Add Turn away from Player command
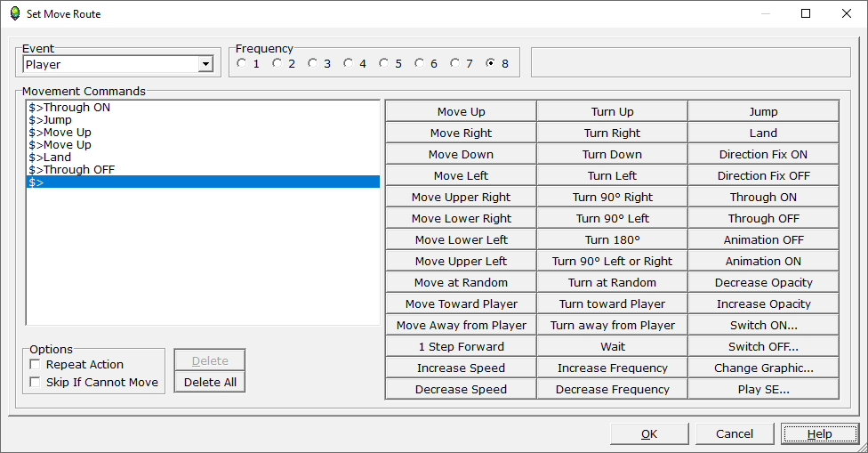The height and width of the screenshot is (453, 868). click(612, 325)
